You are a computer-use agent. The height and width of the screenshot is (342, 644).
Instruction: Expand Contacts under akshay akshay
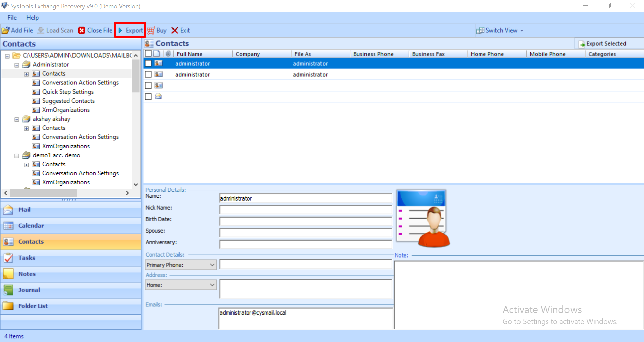[27, 128]
